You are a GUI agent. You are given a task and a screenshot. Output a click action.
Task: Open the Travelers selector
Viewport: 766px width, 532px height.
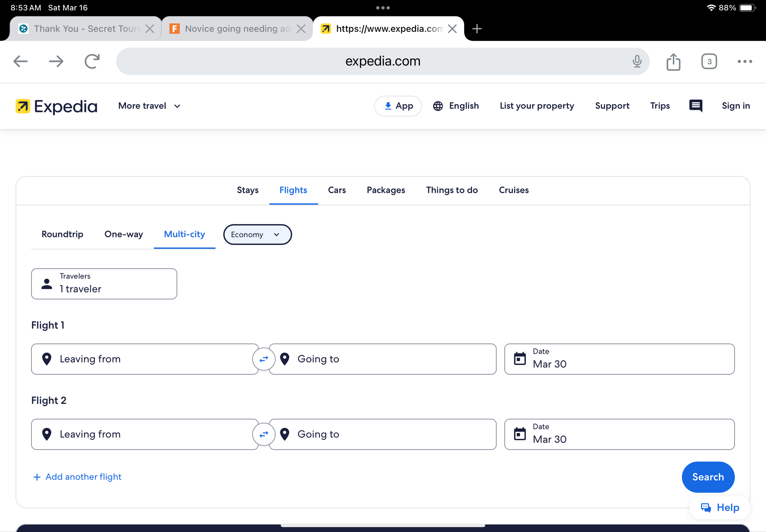(x=104, y=284)
